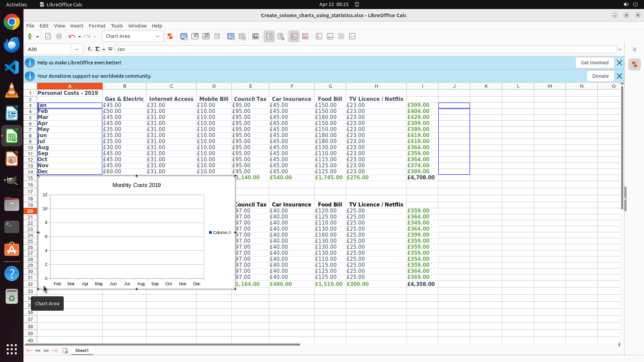Open the Name Box dropdown arrow
Viewport: 644px width, 362px height.
(x=77, y=49)
